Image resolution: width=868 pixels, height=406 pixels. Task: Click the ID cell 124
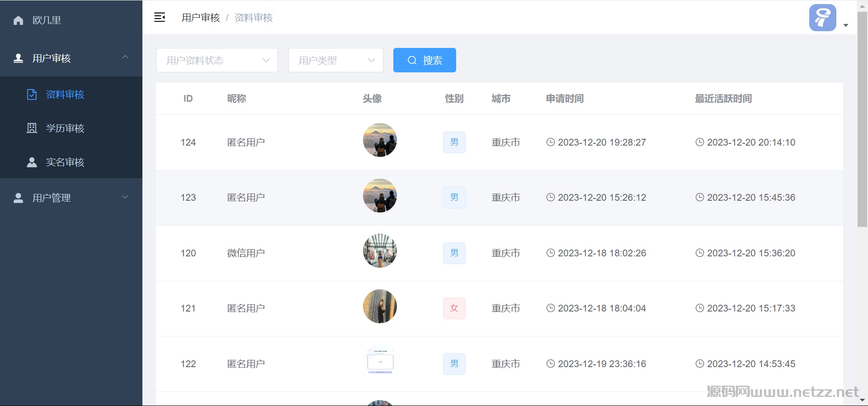(x=188, y=142)
